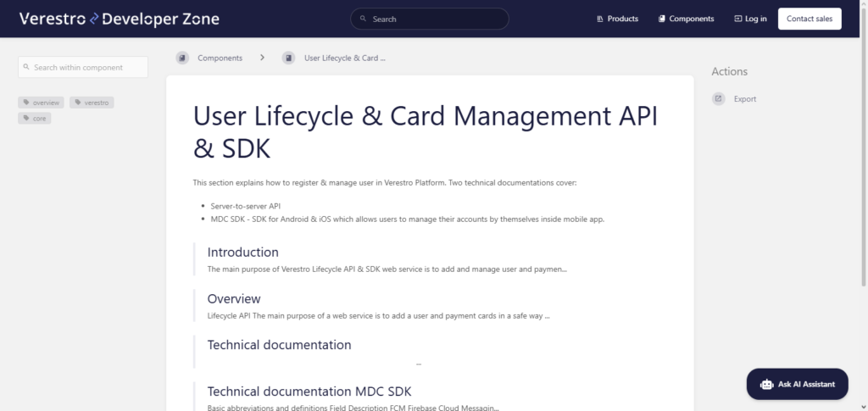Click the Components book icon in header
This screenshot has height=411, width=868.
[661, 19]
